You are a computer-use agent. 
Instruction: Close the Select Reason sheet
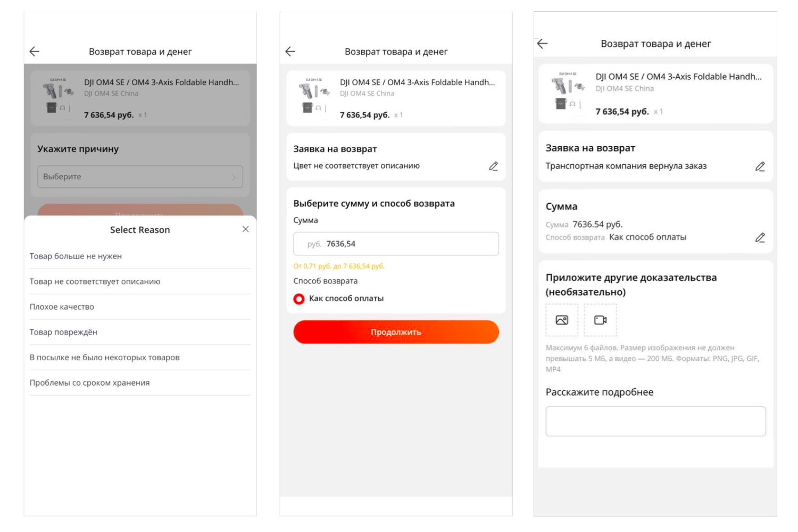(245, 229)
